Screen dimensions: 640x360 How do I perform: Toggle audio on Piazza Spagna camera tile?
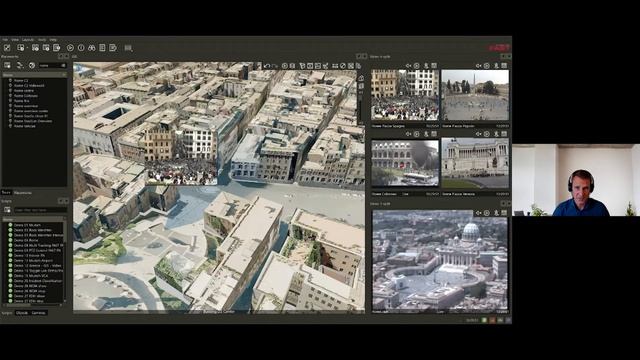point(408,66)
